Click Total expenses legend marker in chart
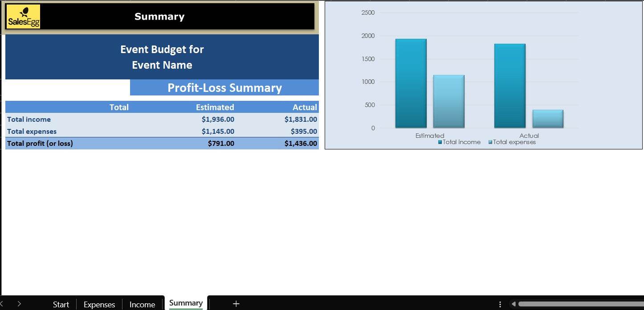The height and width of the screenshot is (310, 644). (490, 142)
